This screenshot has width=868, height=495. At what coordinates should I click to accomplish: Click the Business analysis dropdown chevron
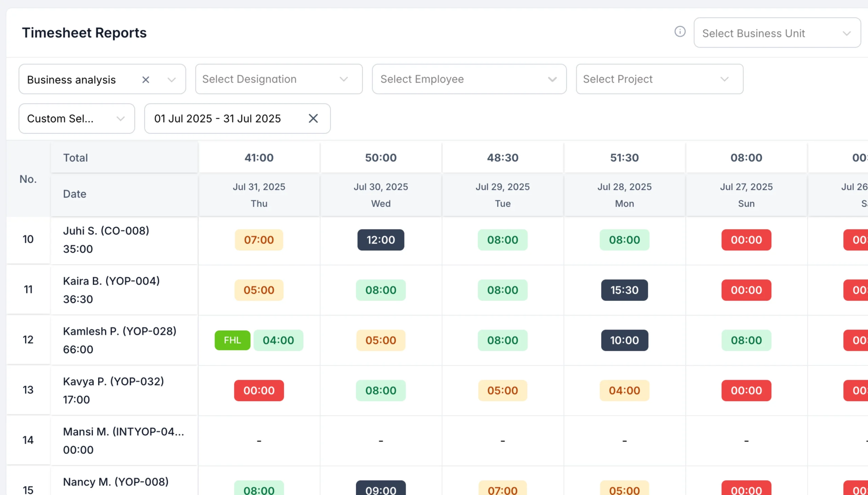pos(172,80)
